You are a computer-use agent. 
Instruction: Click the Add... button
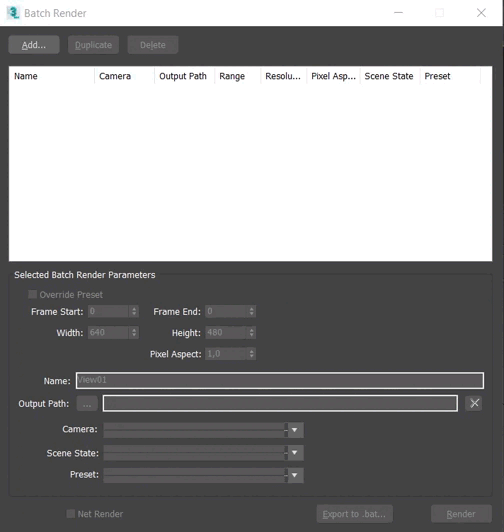click(x=34, y=45)
